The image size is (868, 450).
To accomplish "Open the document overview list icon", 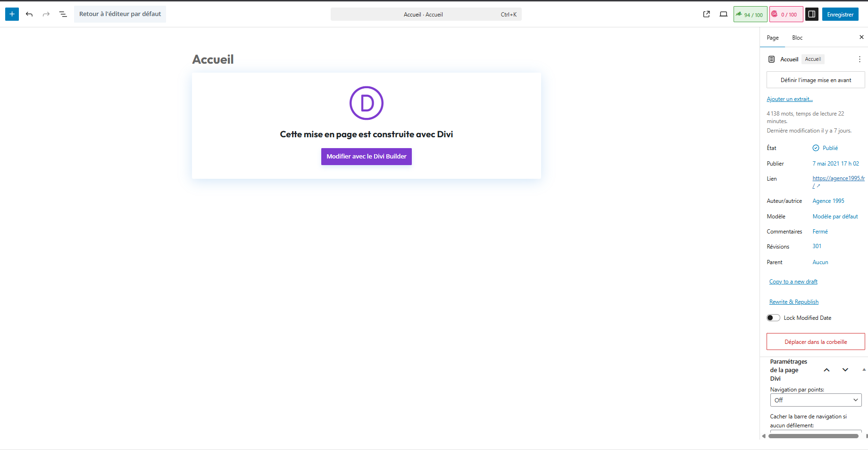I will (x=63, y=14).
